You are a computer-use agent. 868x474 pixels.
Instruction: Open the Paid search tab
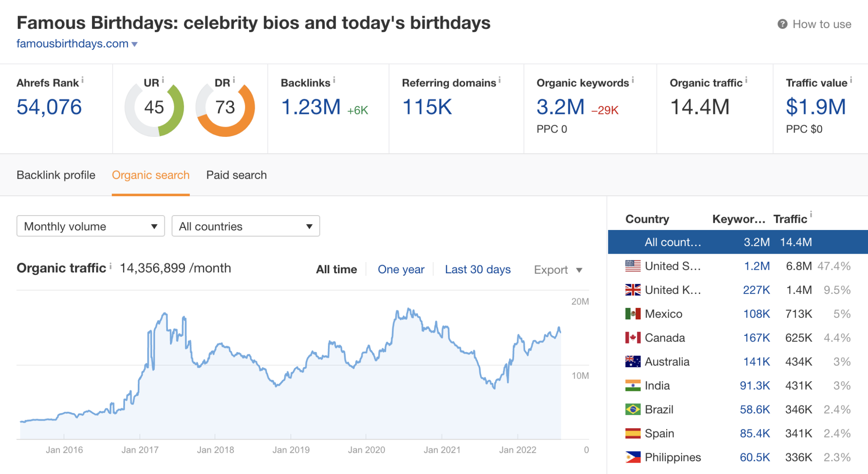pos(236,175)
